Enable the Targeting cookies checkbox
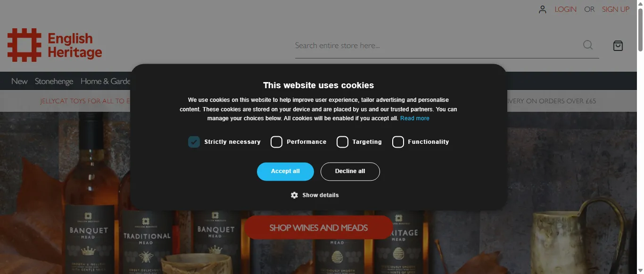This screenshot has height=274, width=644. click(342, 142)
